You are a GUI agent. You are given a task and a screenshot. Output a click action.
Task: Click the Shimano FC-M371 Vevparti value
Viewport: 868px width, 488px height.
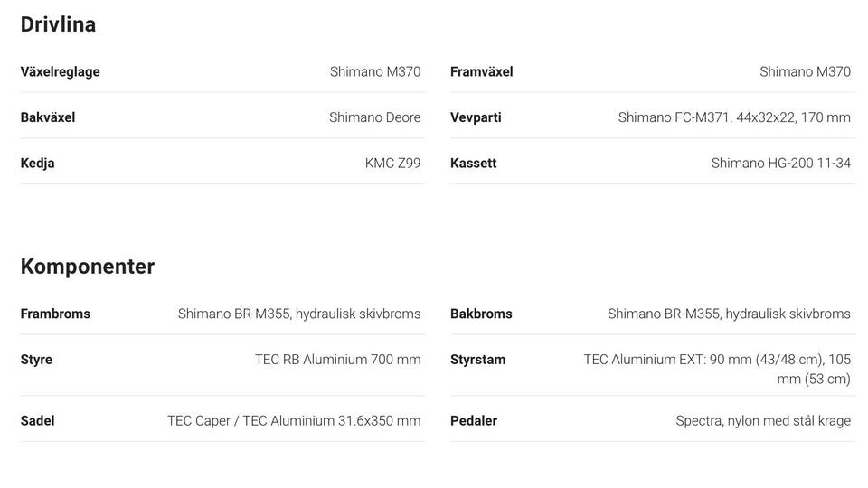coord(734,117)
